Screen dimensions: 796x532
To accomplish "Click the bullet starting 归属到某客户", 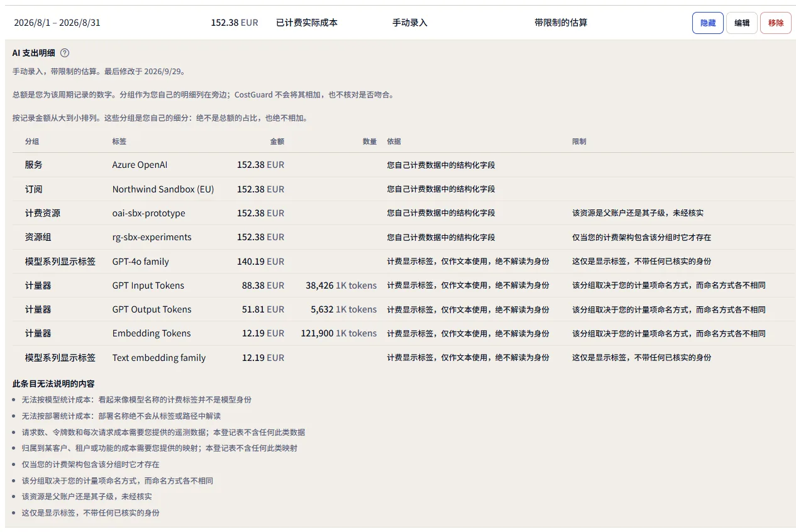I will tap(160, 448).
